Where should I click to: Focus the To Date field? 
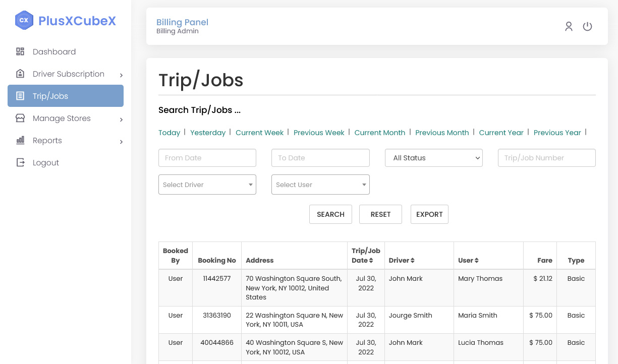(320, 158)
